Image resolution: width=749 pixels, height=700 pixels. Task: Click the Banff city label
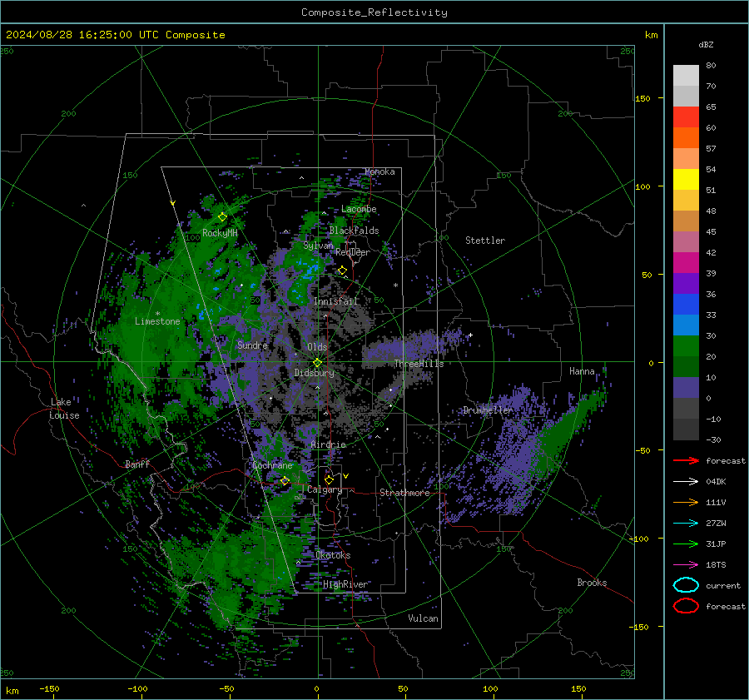[137, 464]
